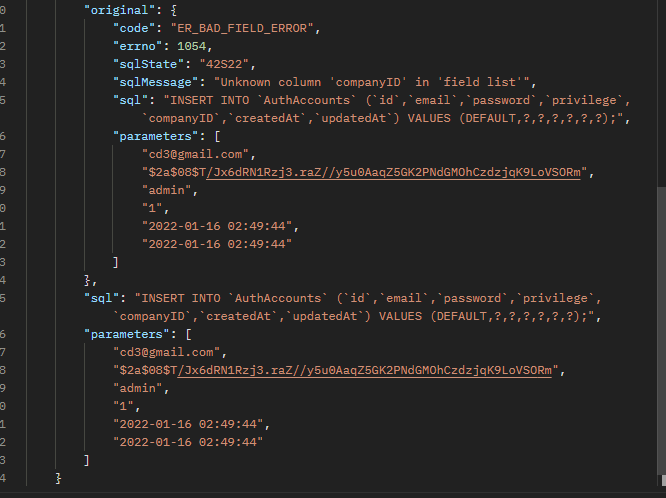The height and width of the screenshot is (498, 666).
Task: Click the "sql" key following original's closing brace
Action: [102, 298]
